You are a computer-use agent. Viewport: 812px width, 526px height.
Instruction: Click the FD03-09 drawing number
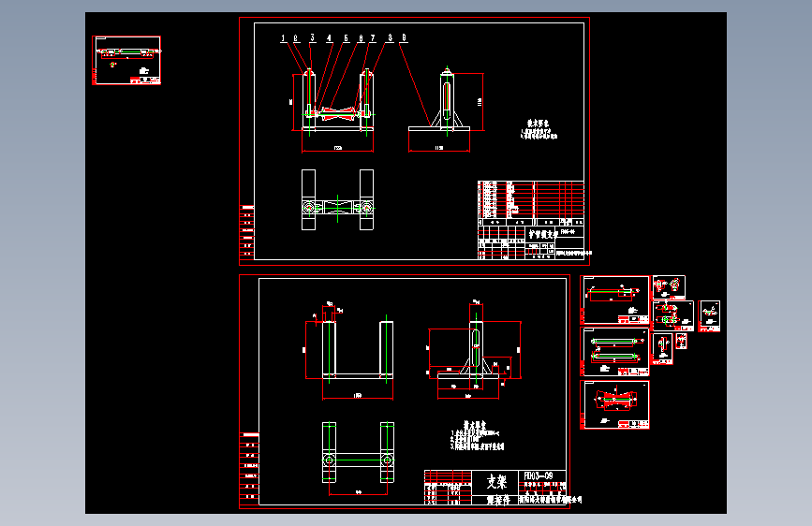click(x=539, y=475)
